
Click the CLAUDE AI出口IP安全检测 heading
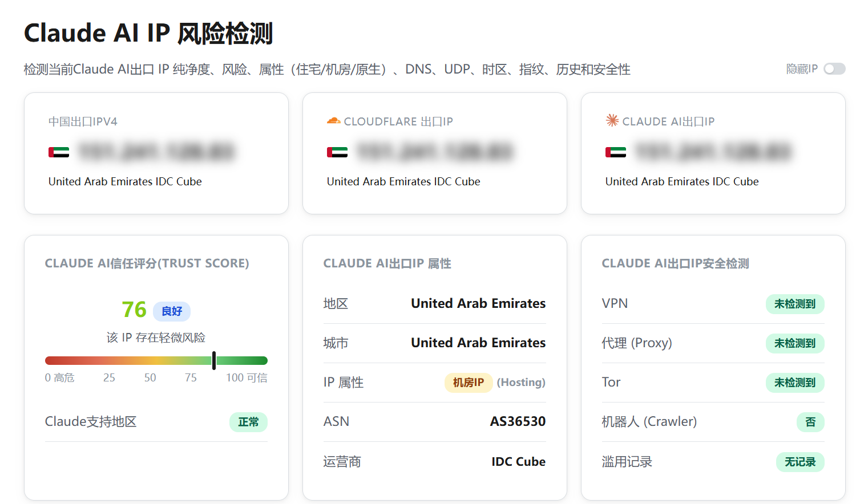[x=675, y=263]
